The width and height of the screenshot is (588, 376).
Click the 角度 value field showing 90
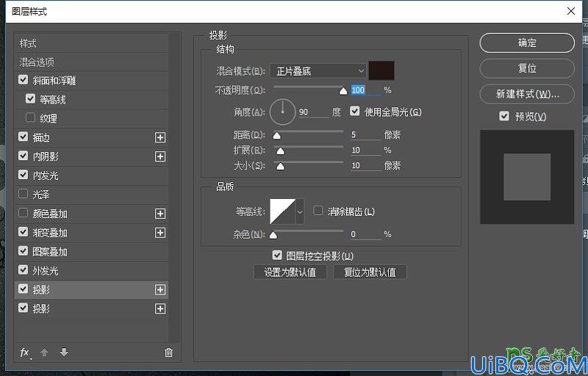[314, 112]
